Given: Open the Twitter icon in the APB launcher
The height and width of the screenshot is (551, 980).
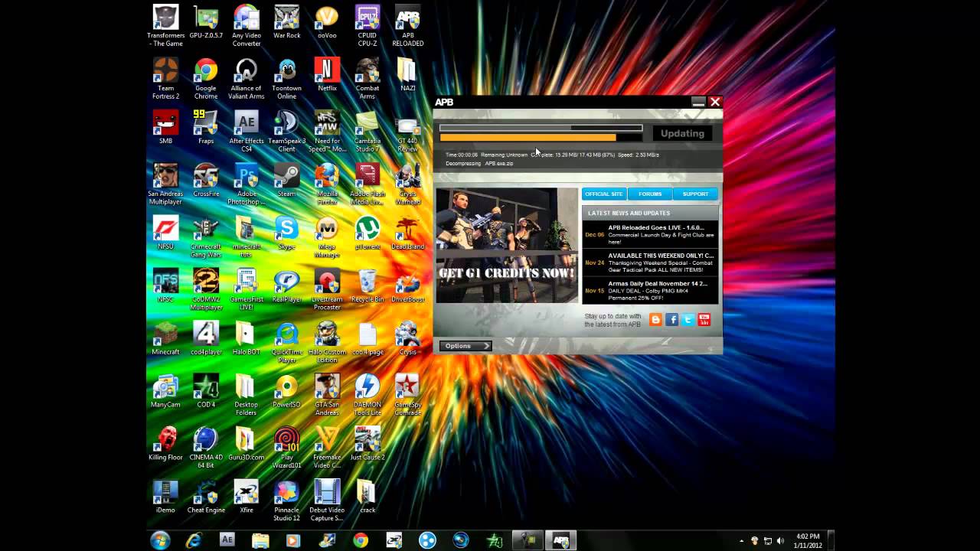Looking at the screenshot, I should tap(688, 320).
